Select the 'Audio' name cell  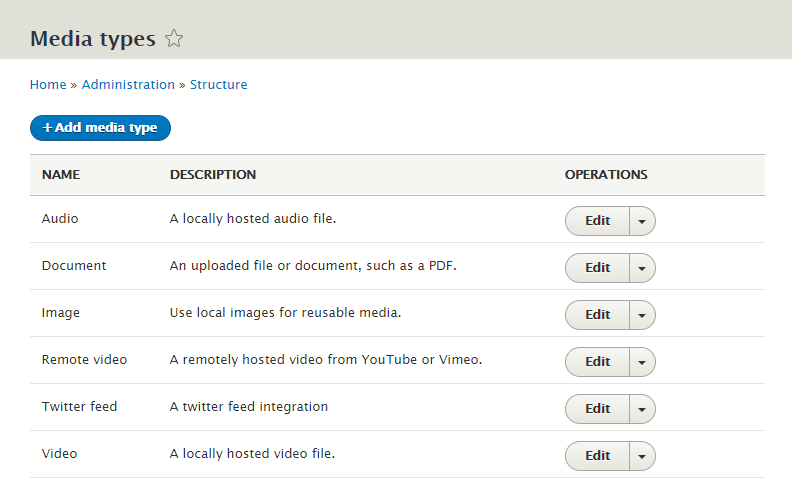pos(60,219)
